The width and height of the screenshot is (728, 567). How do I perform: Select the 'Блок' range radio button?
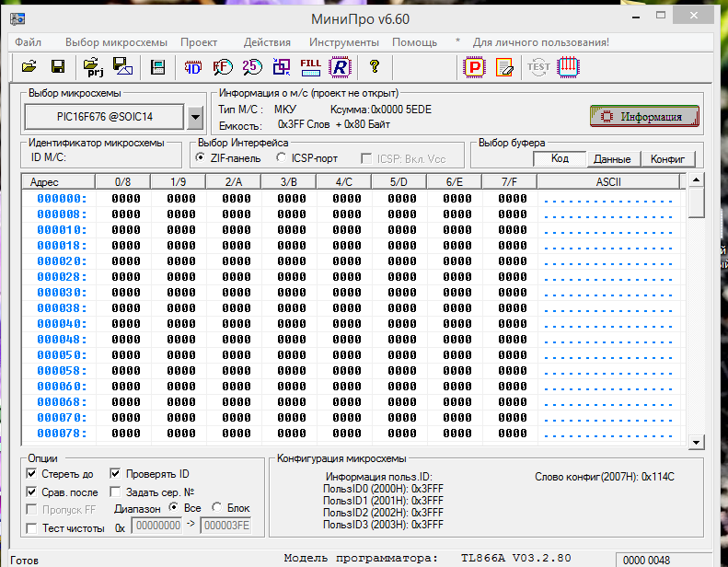point(216,508)
